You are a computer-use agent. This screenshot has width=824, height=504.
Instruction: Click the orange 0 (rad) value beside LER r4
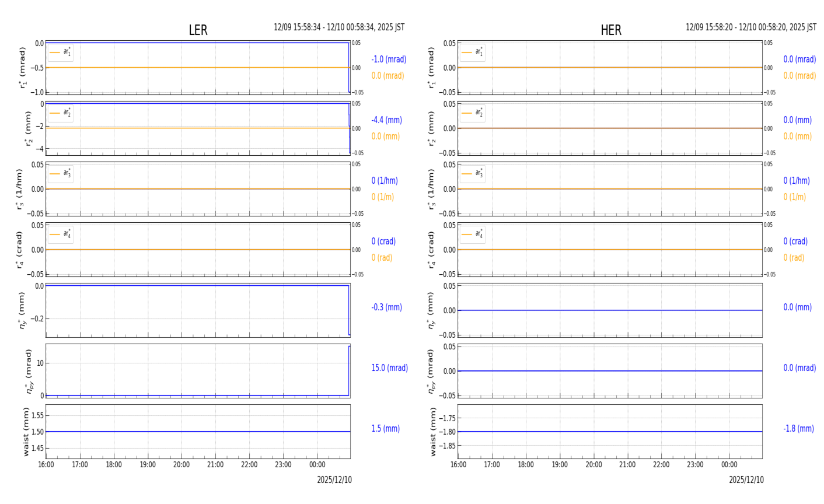382,258
